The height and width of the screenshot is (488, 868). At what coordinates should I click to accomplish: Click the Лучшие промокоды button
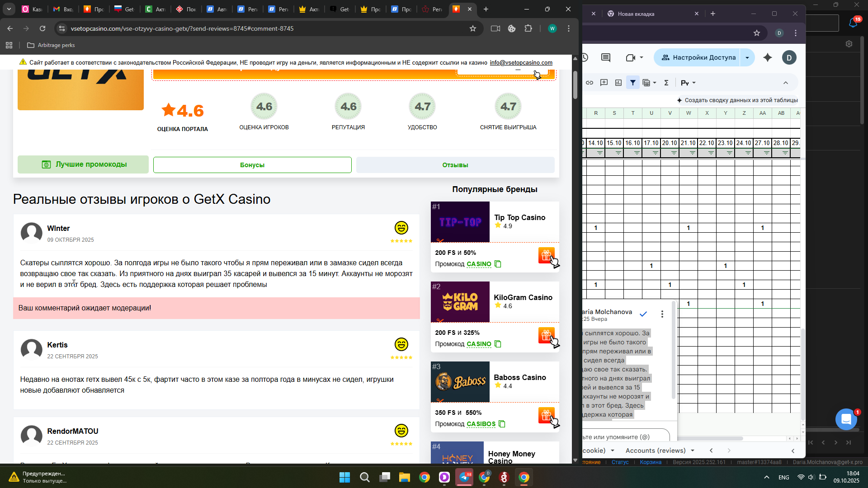(83, 164)
